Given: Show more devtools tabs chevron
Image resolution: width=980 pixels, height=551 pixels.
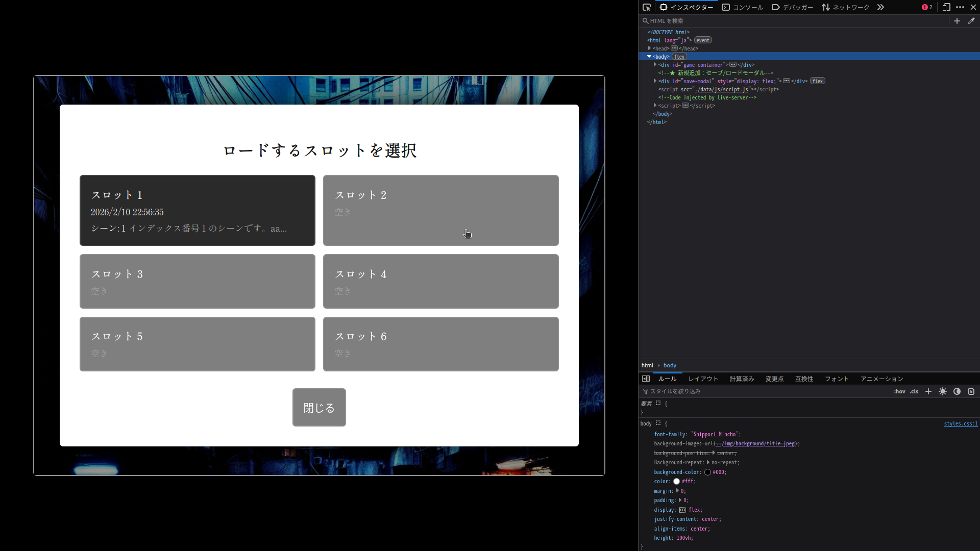Looking at the screenshot, I should 880,7.
